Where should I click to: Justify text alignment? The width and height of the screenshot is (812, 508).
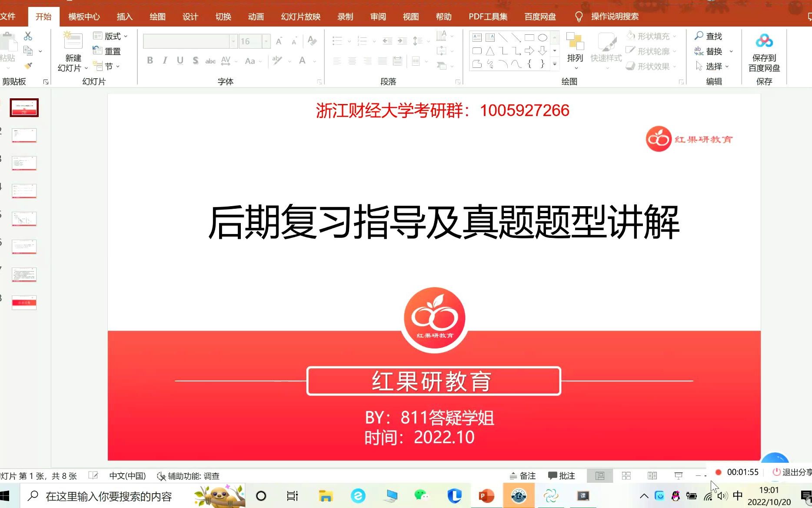click(x=383, y=61)
